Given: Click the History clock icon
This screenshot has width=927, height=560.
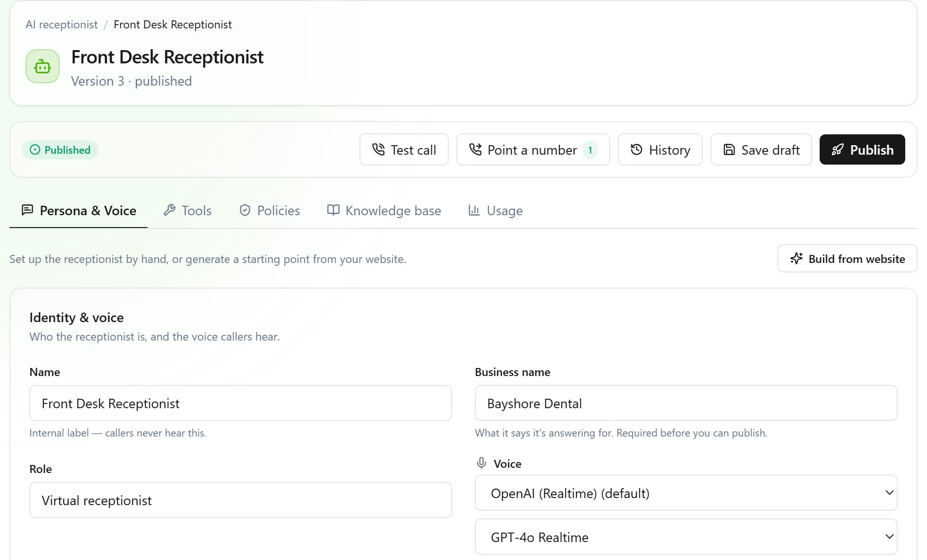Looking at the screenshot, I should 636,149.
